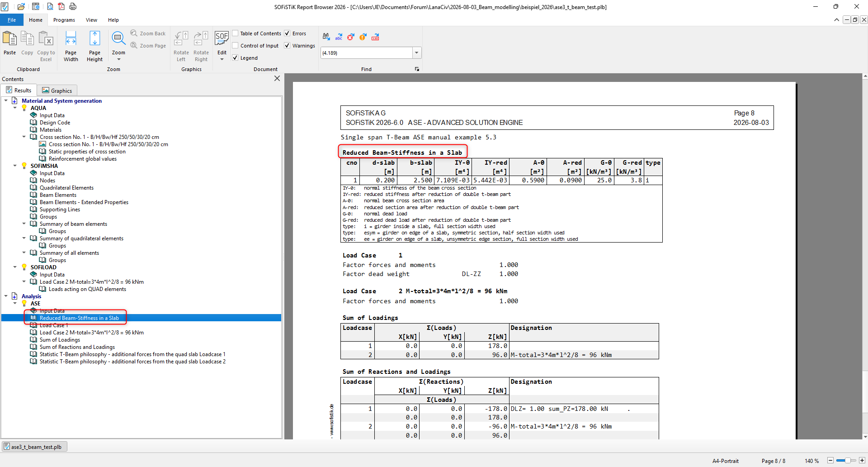Collapse Summary of quadrilateral elements node
Image resolution: width=868 pixels, height=467 pixels.
click(24, 238)
